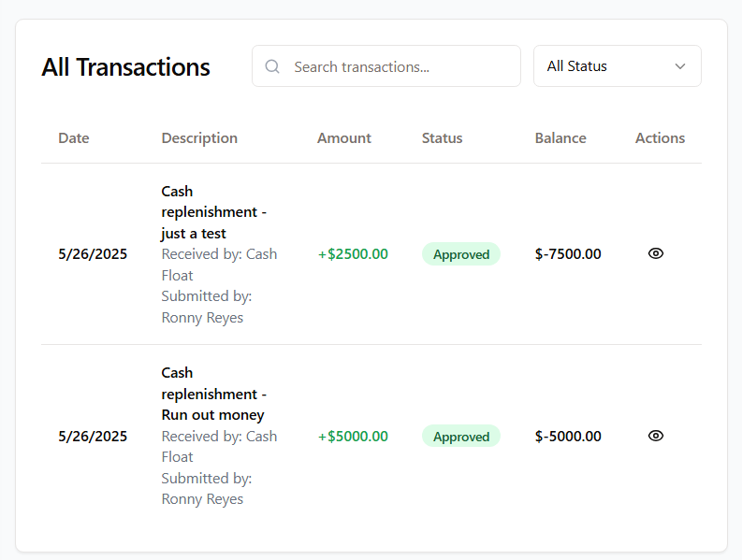The width and height of the screenshot is (742, 560).
Task: Click the All Transactions heading
Action: click(125, 67)
